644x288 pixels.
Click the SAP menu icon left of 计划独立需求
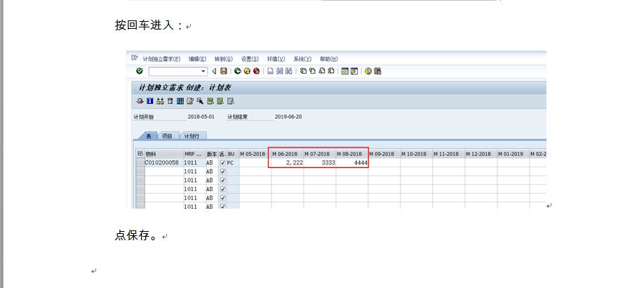(x=135, y=58)
